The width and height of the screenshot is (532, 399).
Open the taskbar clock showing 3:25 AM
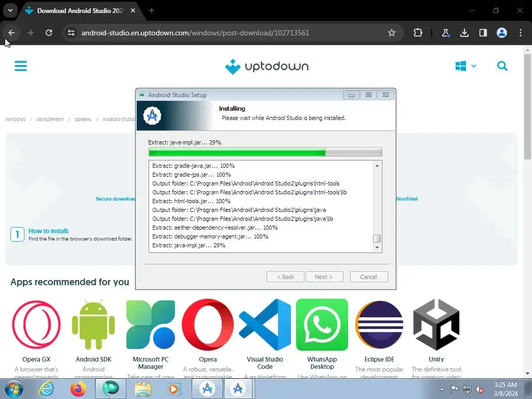point(506,389)
